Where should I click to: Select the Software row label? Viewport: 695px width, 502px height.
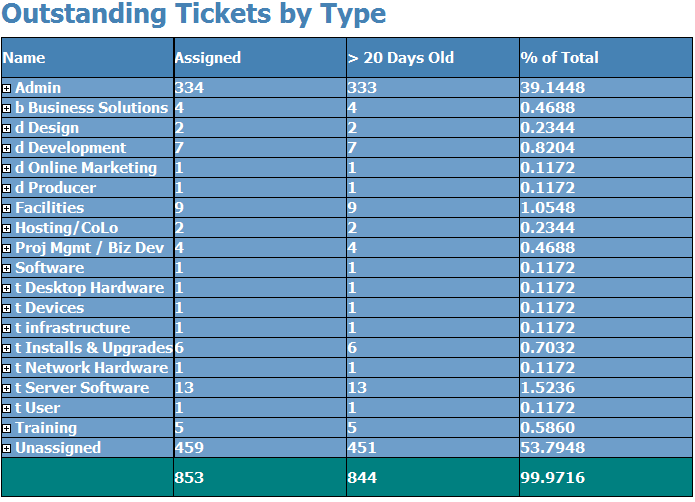click(x=50, y=268)
